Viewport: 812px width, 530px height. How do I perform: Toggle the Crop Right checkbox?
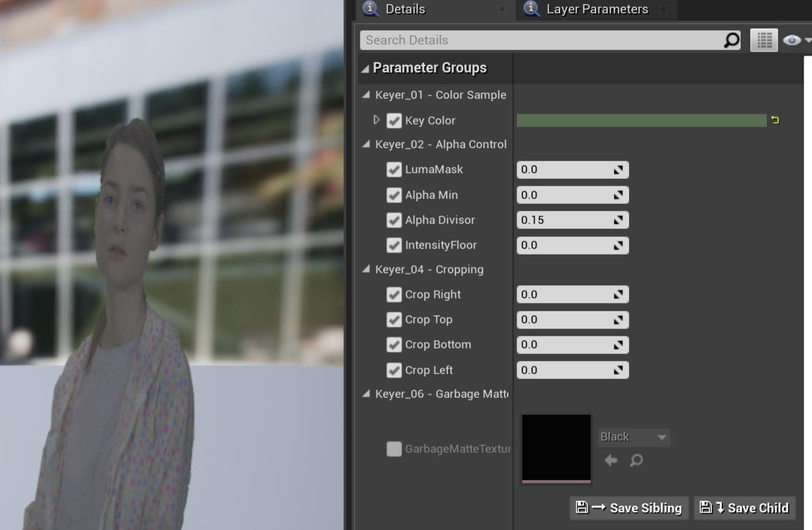(x=394, y=294)
